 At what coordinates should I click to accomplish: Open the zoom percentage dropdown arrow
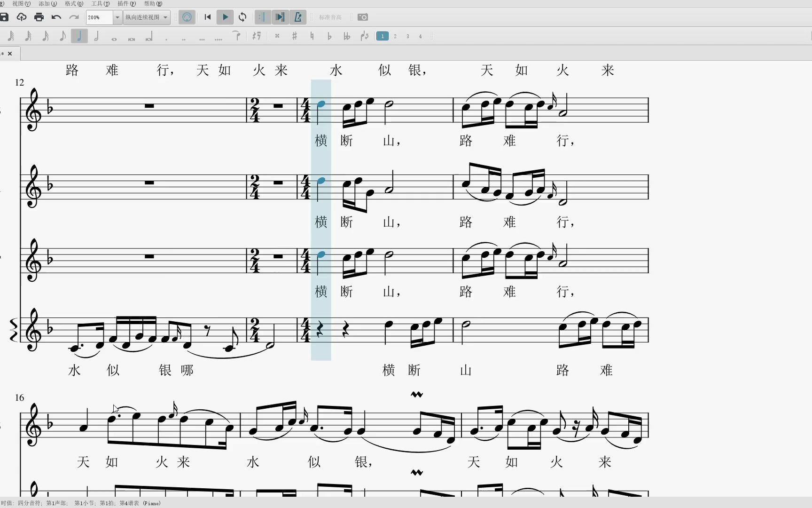(117, 17)
